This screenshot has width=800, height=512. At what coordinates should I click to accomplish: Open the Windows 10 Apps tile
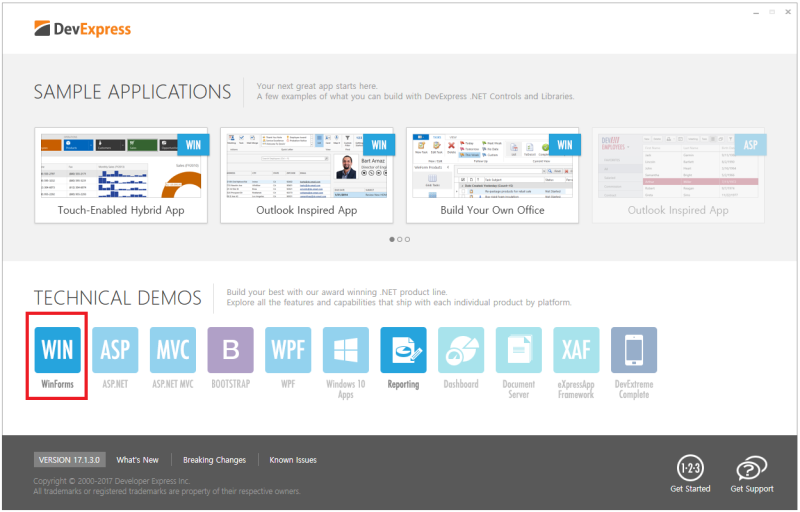[x=346, y=350]
